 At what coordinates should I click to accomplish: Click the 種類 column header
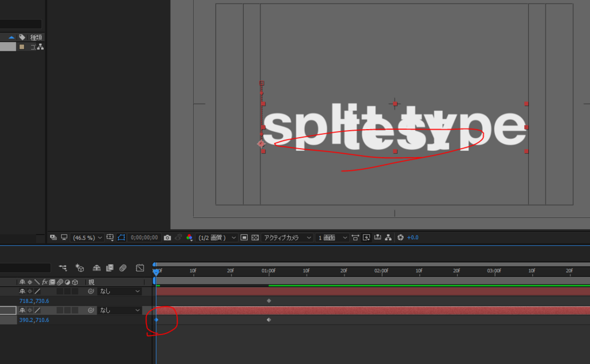point(36,37)
